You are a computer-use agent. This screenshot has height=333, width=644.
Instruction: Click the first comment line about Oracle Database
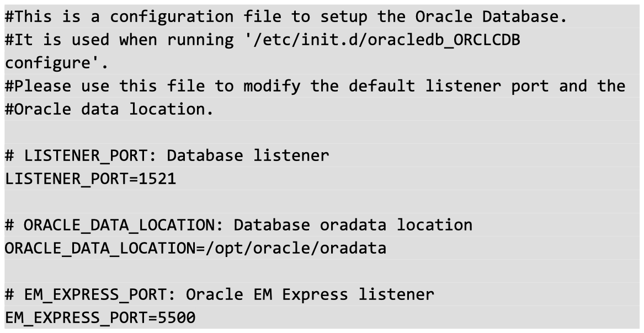[x=286, y=17]
